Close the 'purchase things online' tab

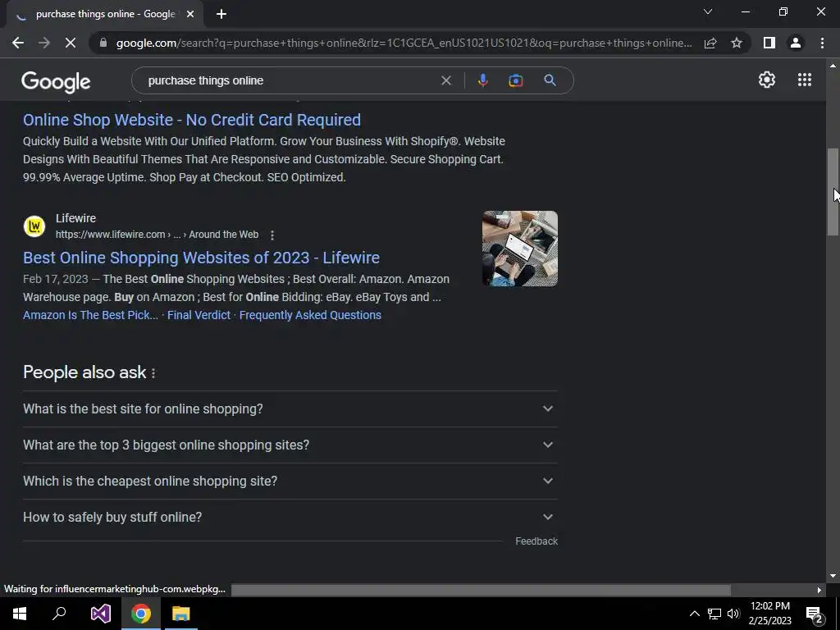[190, 14]
